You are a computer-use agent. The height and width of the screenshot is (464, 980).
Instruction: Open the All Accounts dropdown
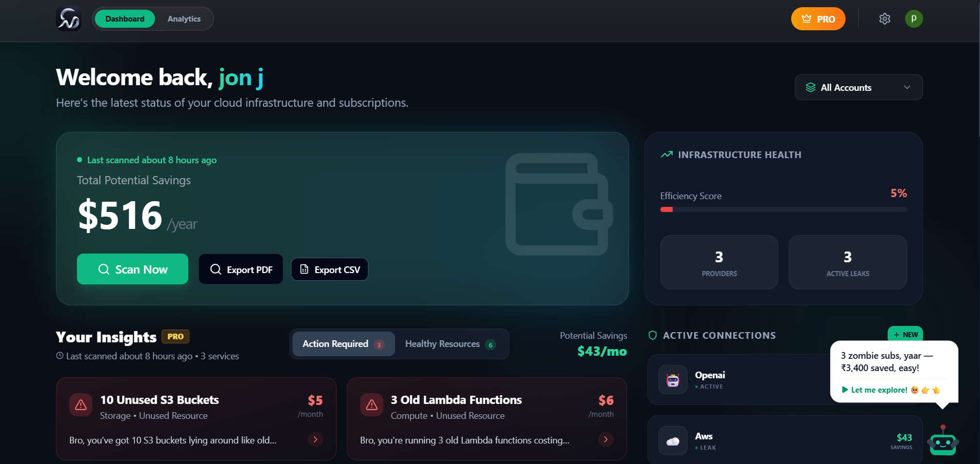pos(858,87)
